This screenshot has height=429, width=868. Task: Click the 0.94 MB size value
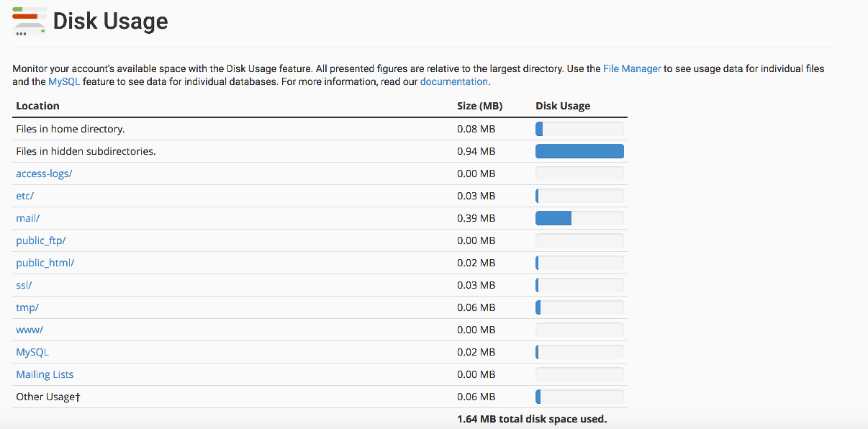point(476,151)
